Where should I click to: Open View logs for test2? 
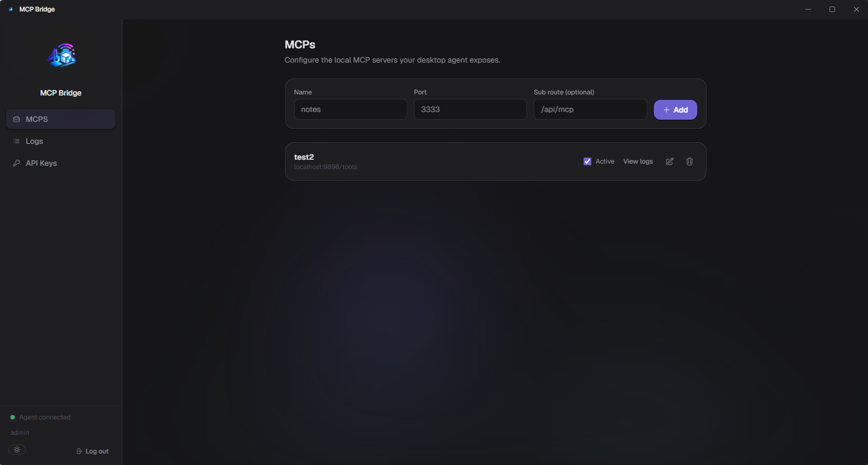pyautogui.click(x=638, y=161)
